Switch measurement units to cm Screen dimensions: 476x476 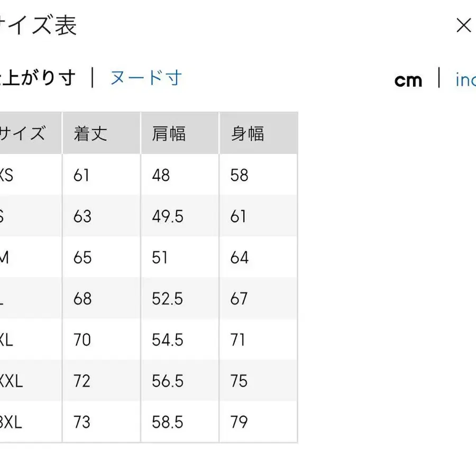(x=409, y=79)
